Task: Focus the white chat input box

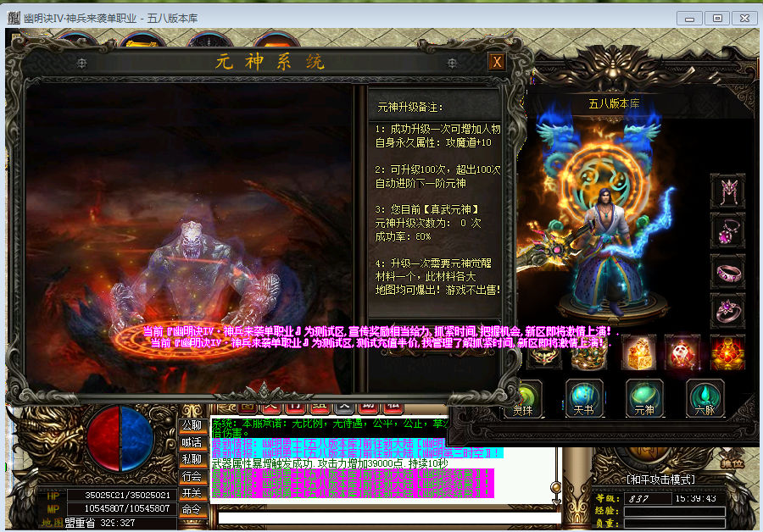Action: 389,518
